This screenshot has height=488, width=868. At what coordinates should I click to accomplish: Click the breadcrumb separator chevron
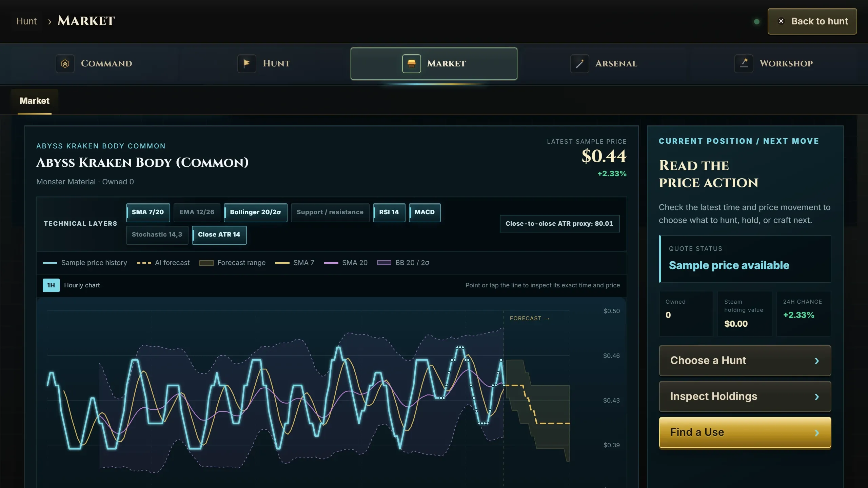pos(50,22)
